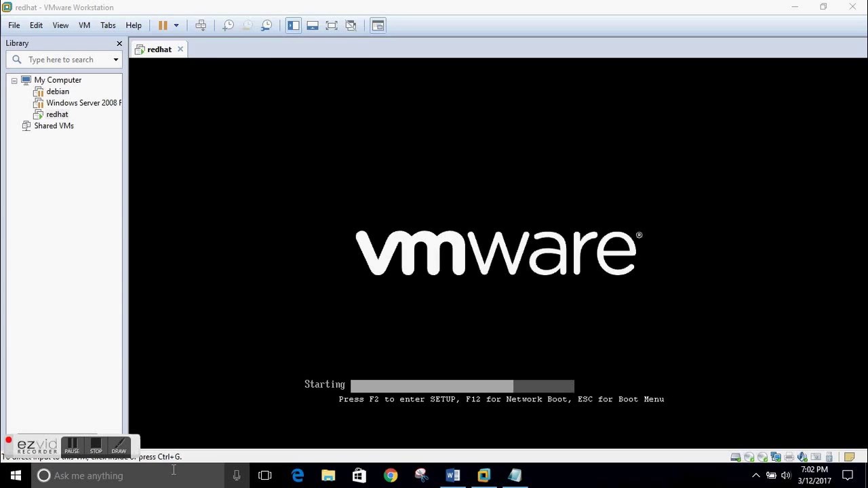Launch Microsoft Edge from the taskbar
868x488 pixels.
(x=297, y=476)
